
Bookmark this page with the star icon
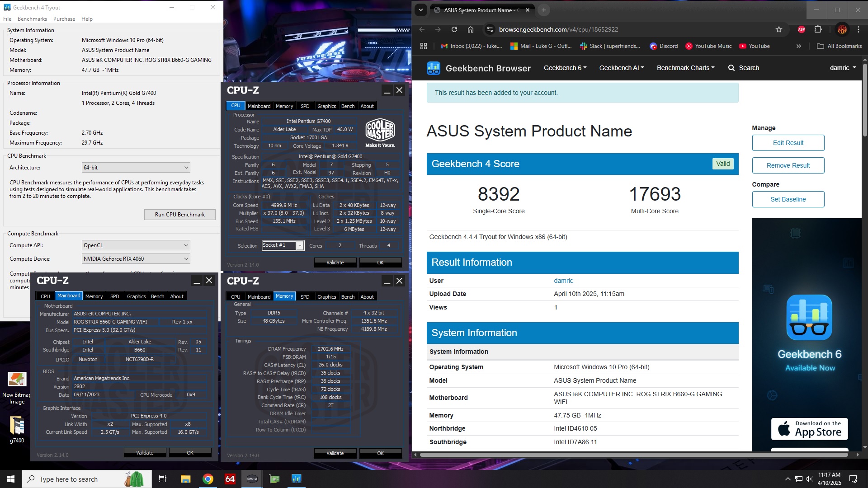pos(778,29)
